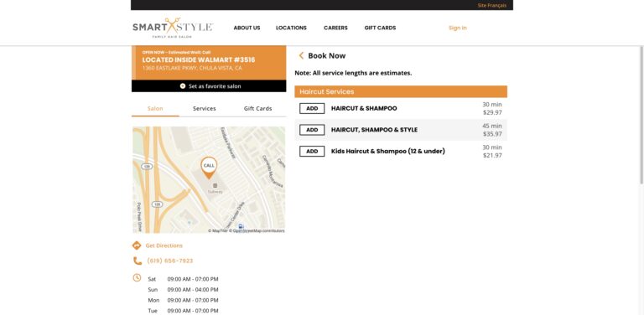Add Kids Haircut & Shampoo service
644x315 pixels.
tap(312, 151)
